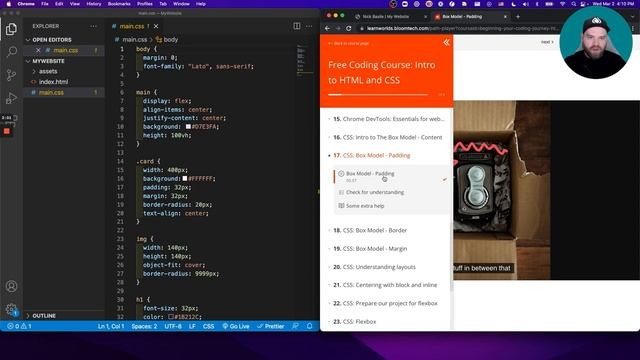
Task: Click the lesson video thumbnail
Action: [x=546, y=190]
